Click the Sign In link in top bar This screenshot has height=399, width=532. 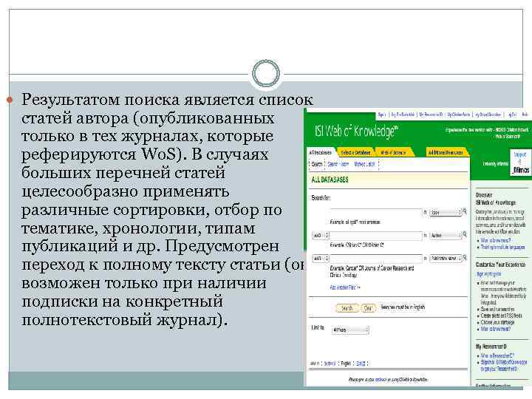click(382, 115)
